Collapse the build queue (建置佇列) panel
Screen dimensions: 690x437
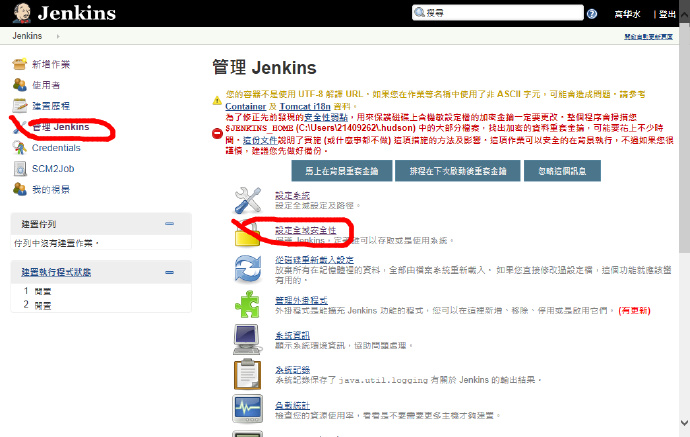[169, 224]
